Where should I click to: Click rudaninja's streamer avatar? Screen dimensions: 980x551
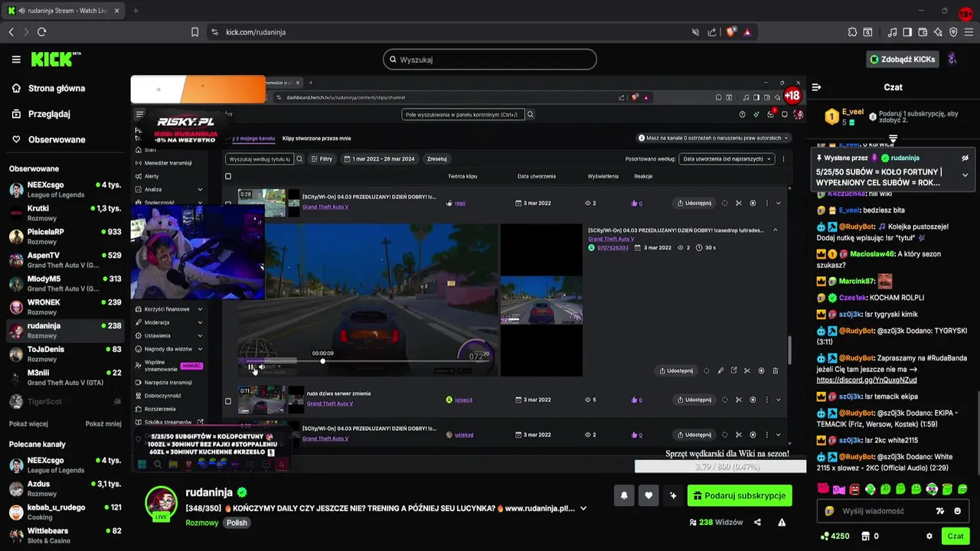coord(161,502)
